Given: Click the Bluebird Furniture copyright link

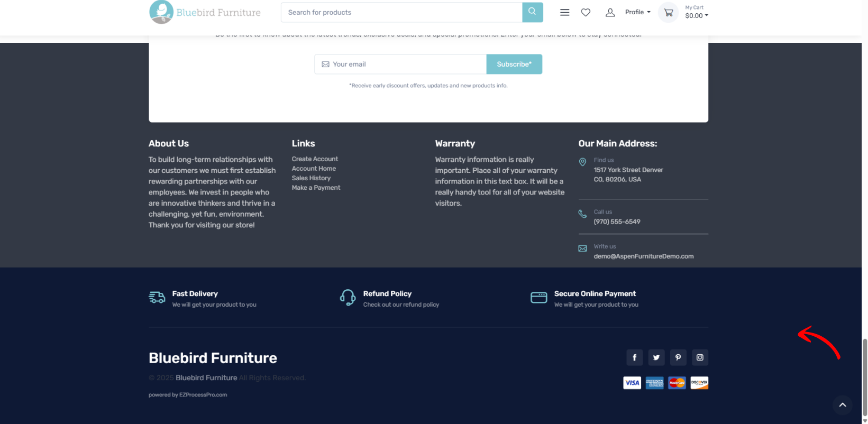Looking at the screenshot, I should 206,377.
